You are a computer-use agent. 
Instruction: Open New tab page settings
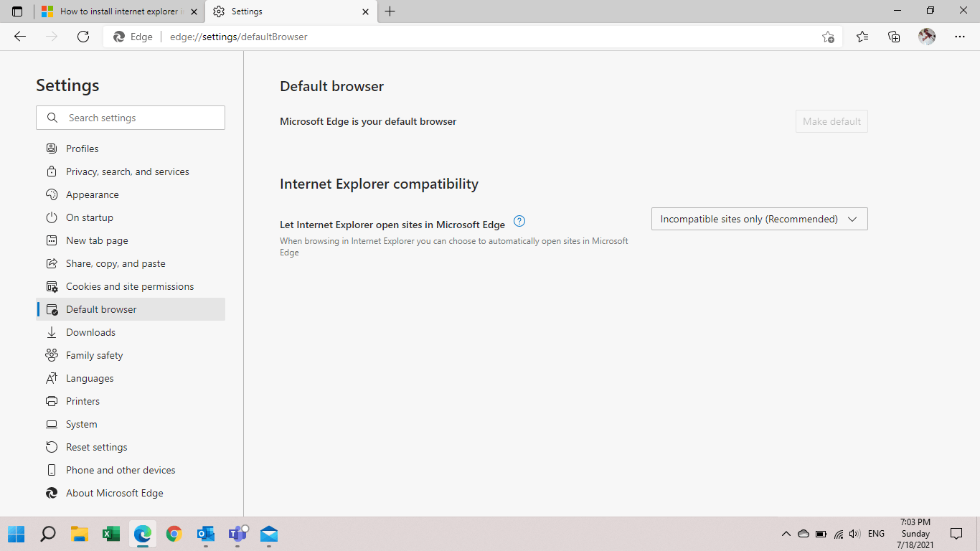131,240
